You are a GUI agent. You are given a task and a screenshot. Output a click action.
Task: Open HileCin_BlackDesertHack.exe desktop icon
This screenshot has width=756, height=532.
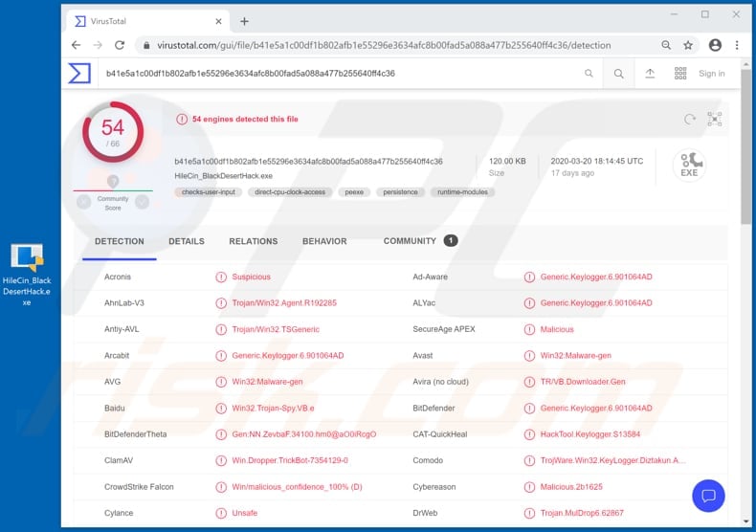27,275
